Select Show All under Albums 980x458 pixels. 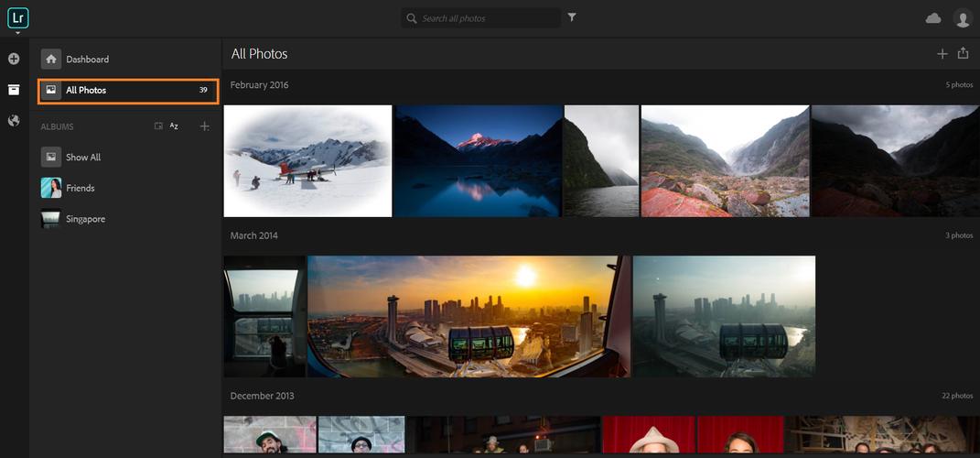click(x=82, y=158)
